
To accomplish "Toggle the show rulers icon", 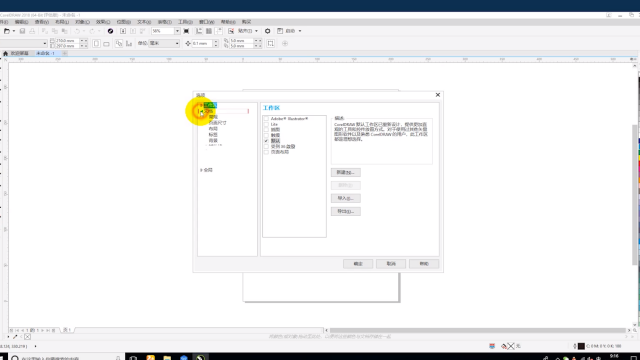I will coord(199,31).
